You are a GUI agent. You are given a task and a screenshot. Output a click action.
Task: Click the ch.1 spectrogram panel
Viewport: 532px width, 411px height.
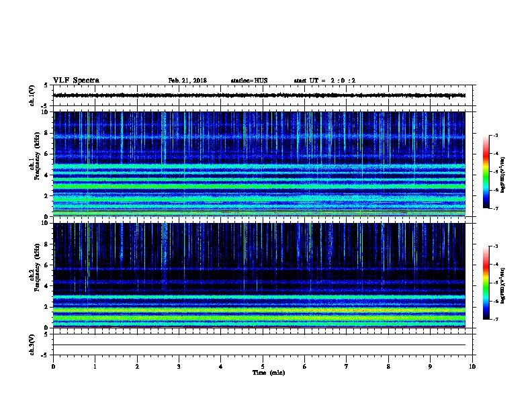[259, 164]
